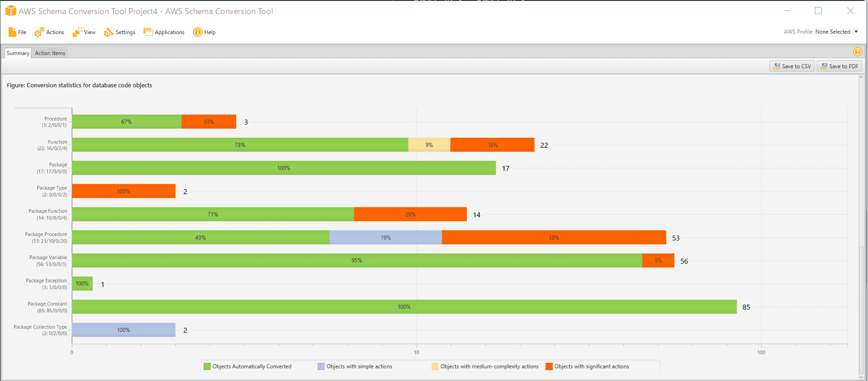Click the green Objects Automatically Converted legend swatch

(x=207, y=366)
